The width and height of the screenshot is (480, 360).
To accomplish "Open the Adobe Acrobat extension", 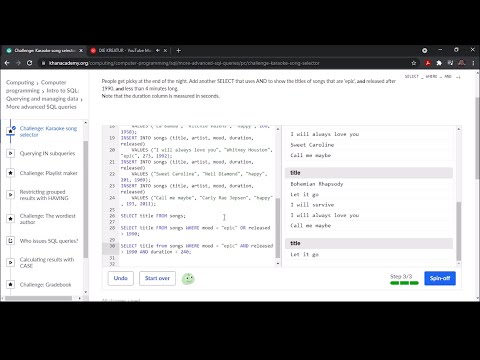I will tap(428, 63).
